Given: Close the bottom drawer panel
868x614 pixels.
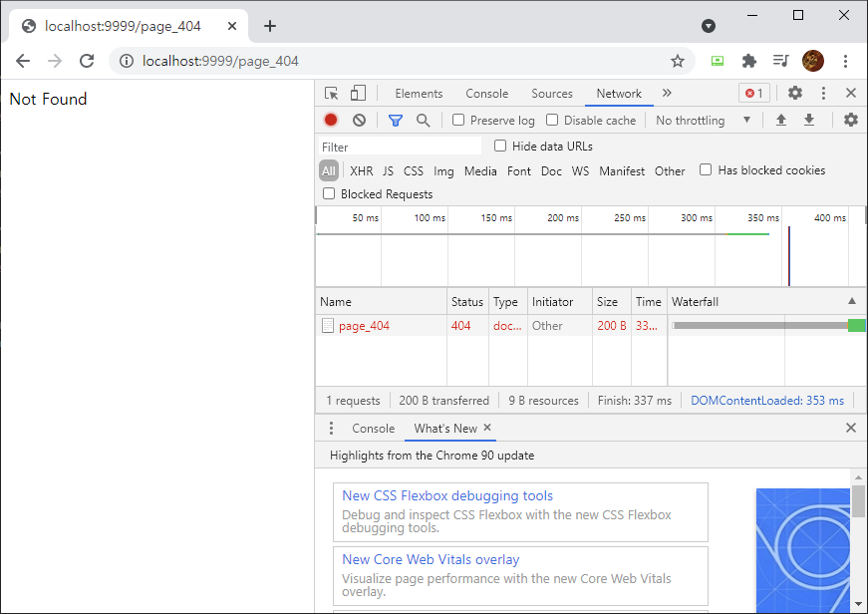Looking at the screenshot, I should click(x=851, y=428).
